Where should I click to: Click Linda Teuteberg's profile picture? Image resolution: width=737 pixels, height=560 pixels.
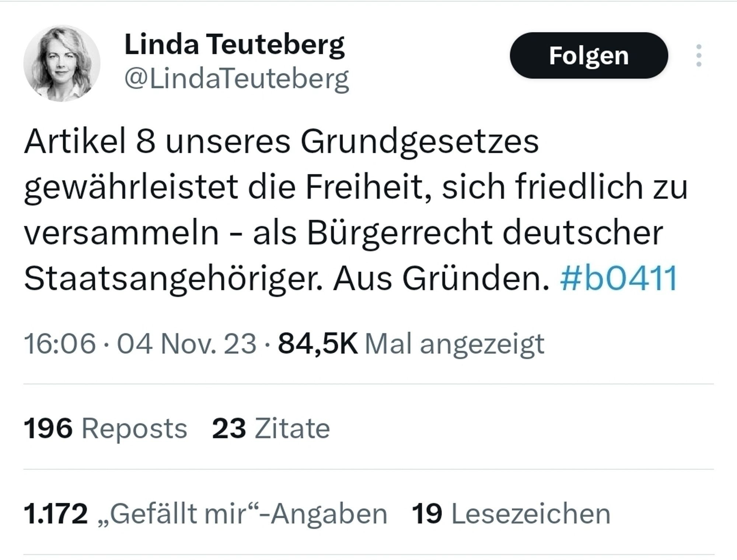62,63
